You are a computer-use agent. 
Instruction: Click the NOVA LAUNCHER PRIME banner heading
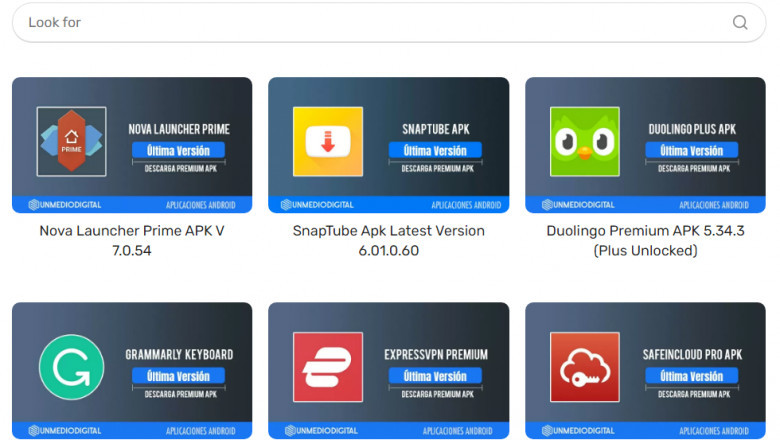tap(179, 129)
